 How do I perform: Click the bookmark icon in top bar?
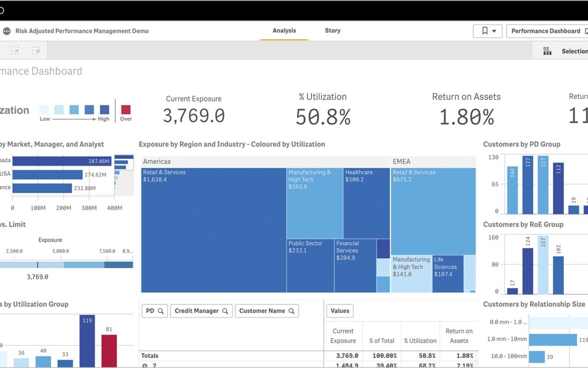click(x=484, y=31)
